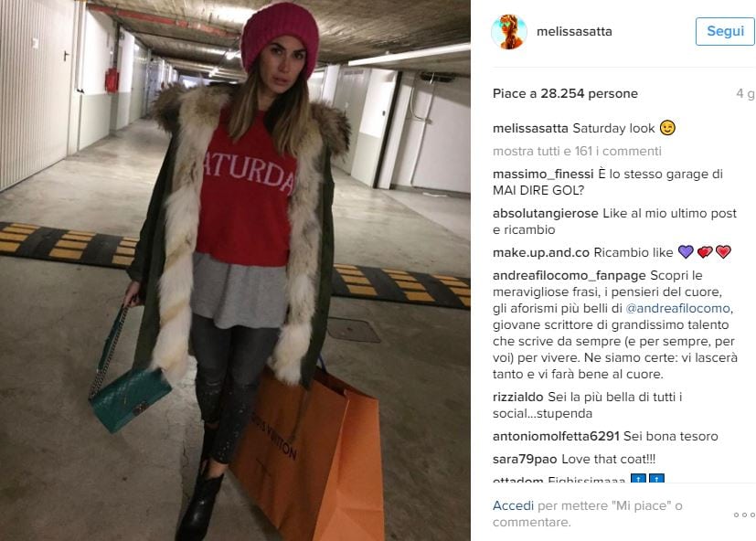Click the post timestamp near the likes count
The image size is (756, 541).
point(745,93)
